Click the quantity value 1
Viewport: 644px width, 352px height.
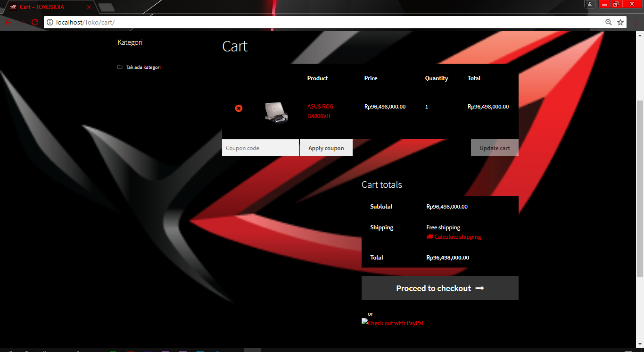tap(427, 107)
